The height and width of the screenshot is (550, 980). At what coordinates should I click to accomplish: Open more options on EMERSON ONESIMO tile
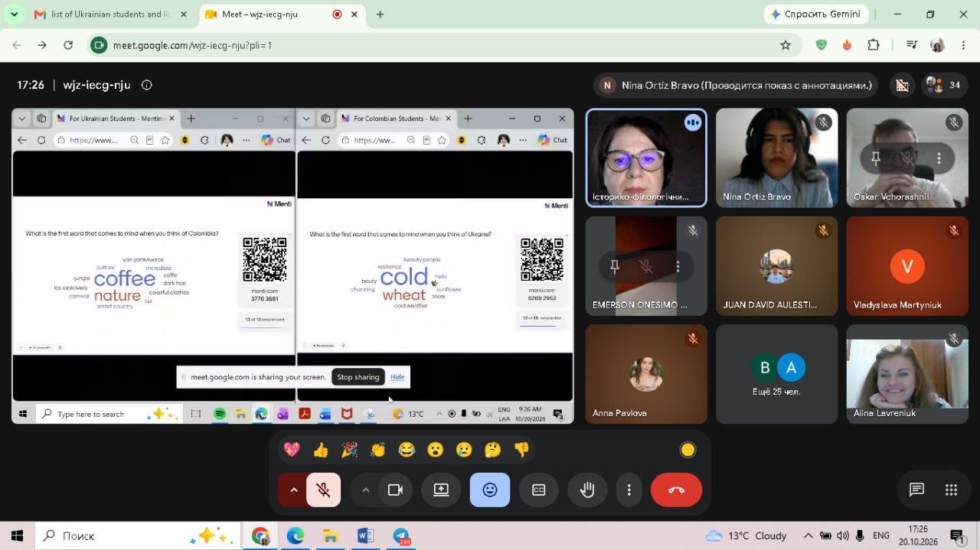click(x=678, y=266)
